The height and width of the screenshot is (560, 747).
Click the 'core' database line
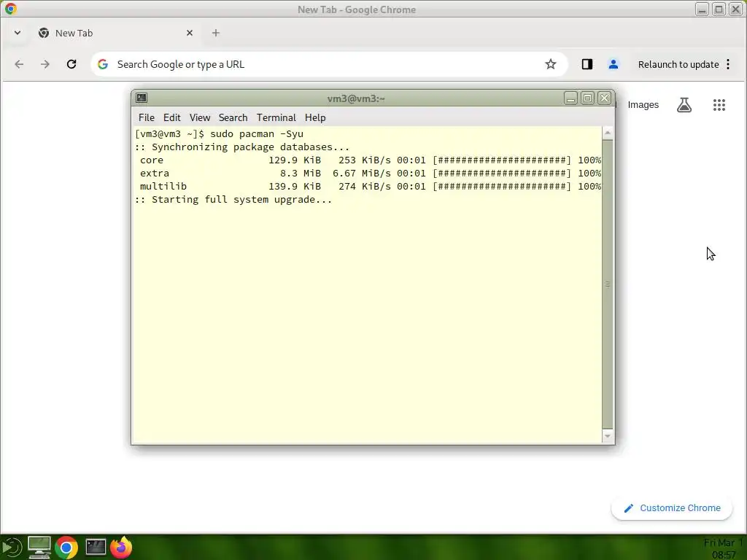click(x=370, y=160)
